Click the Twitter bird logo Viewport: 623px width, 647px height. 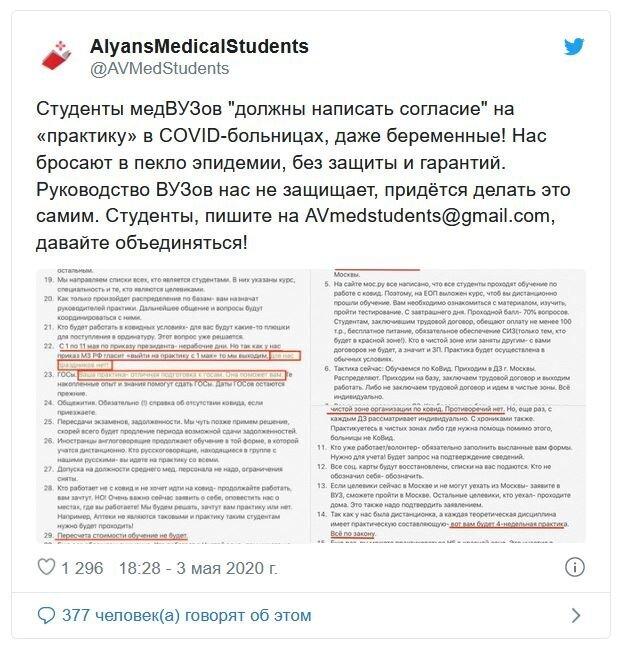(574, 46)
